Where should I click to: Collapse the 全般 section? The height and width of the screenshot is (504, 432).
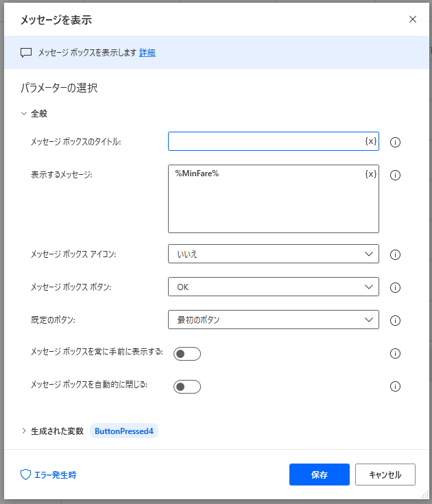click(x=24, y=114)
